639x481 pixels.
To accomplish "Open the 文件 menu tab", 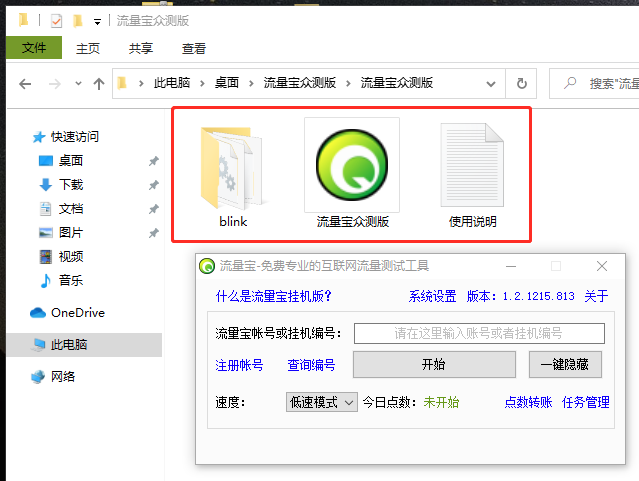I will [34, 48].
